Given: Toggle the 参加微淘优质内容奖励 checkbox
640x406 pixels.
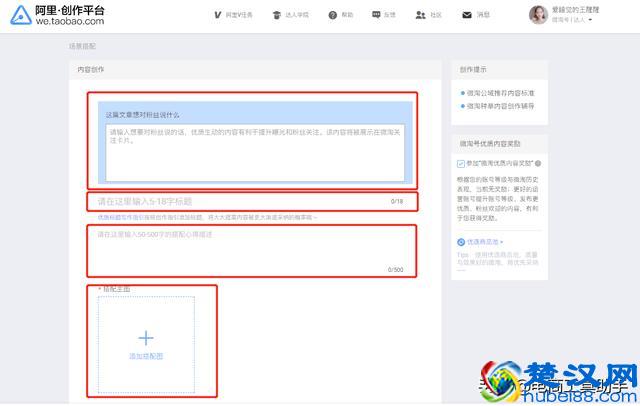Looking at the screenshot, I should [x=460, y=164].
